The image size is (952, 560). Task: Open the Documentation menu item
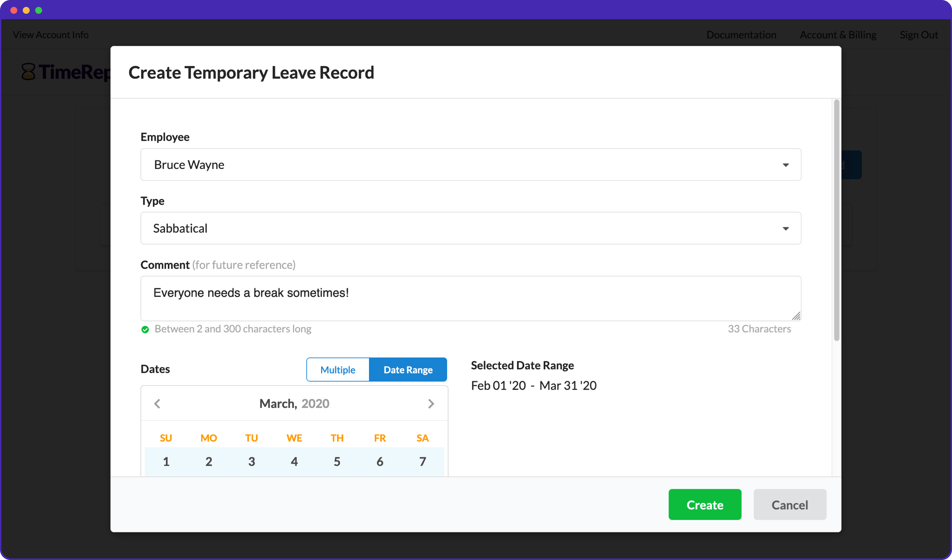click(741, 35)
